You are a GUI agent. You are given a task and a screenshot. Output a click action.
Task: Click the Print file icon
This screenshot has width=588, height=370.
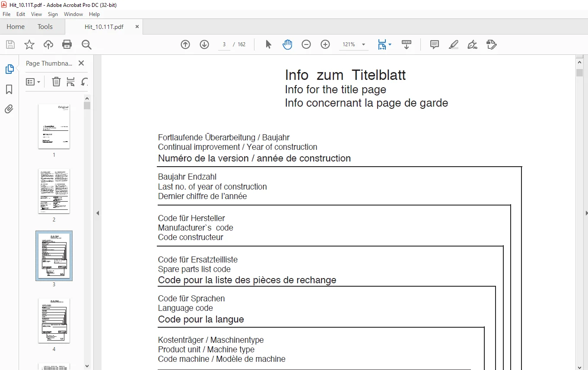coord(67,44)
